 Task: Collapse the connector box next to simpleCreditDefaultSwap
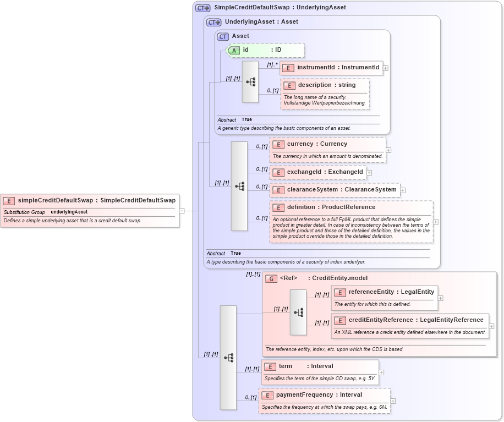(x=182, y=210)
